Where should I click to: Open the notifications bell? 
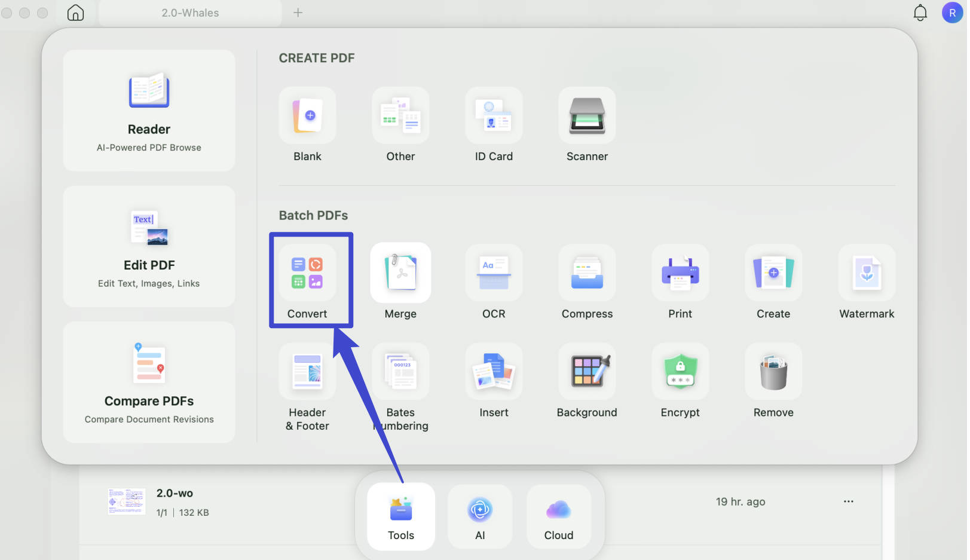(x=920, y=13)
